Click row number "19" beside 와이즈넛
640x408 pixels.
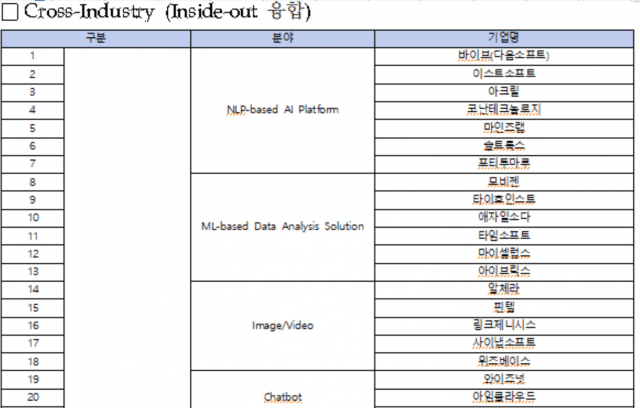click(x=33, y=379)
